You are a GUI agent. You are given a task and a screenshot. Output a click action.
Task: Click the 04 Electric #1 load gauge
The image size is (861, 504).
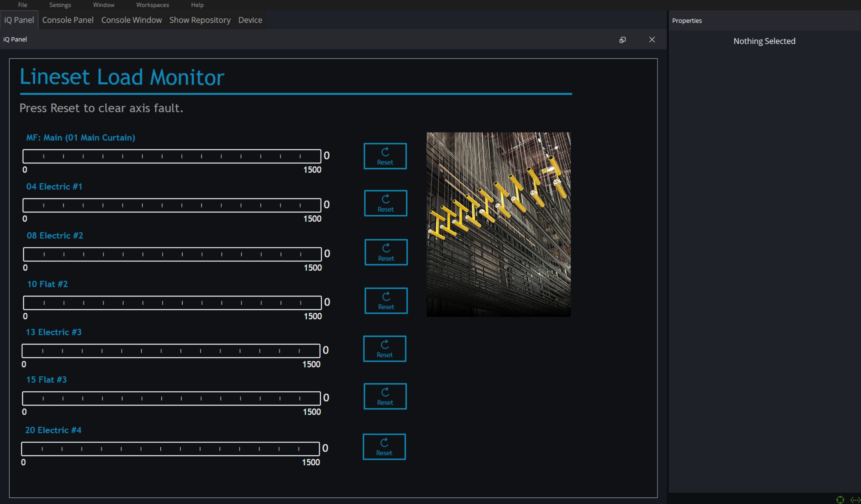(x=172, y=205)
